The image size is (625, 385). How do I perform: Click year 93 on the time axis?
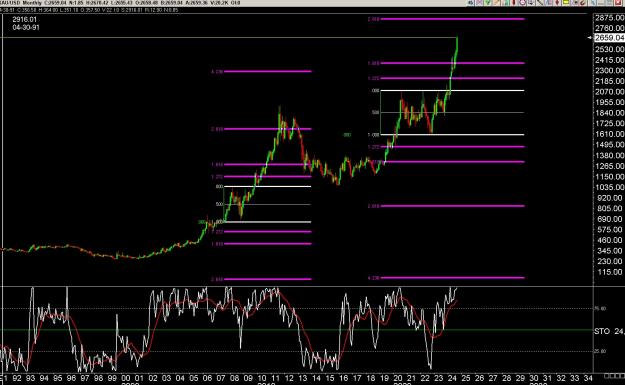[30, 378]
